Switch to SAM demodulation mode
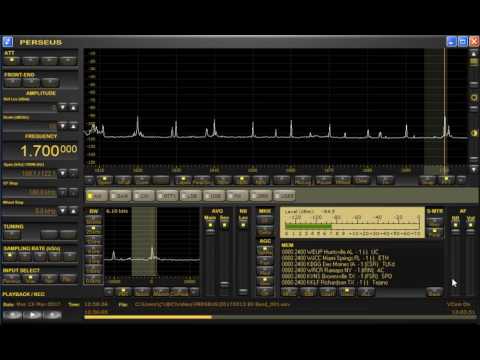Screen dimensions: 480x360 tap(120, 196)
